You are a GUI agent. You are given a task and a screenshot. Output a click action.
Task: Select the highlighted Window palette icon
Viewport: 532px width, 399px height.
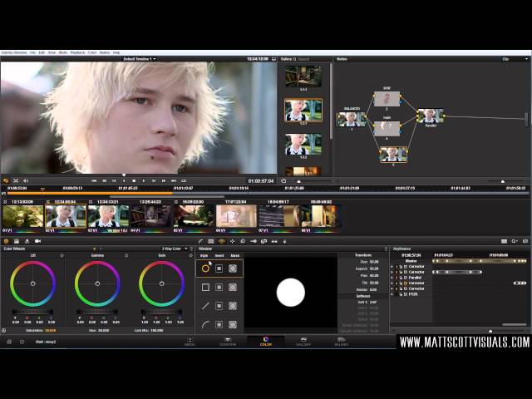(x=222, y=241)
